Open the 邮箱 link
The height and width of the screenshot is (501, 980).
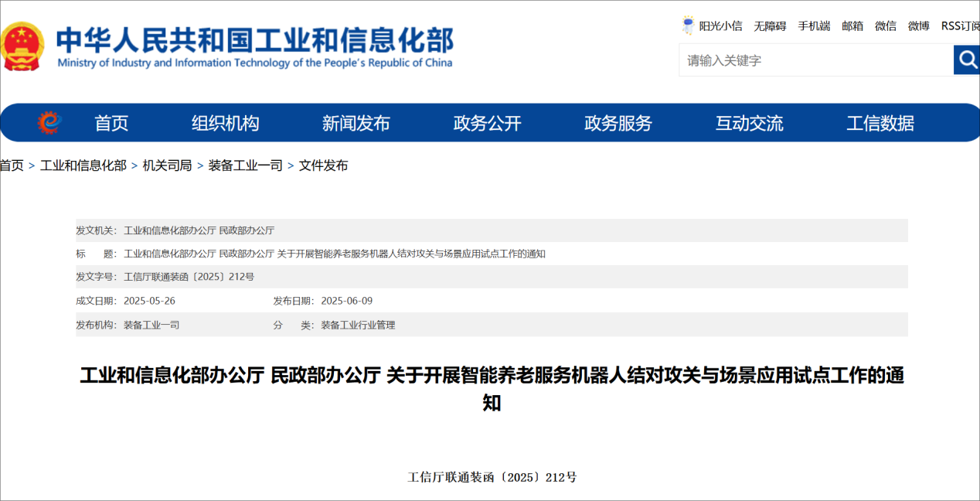click(x=852, y=26)
